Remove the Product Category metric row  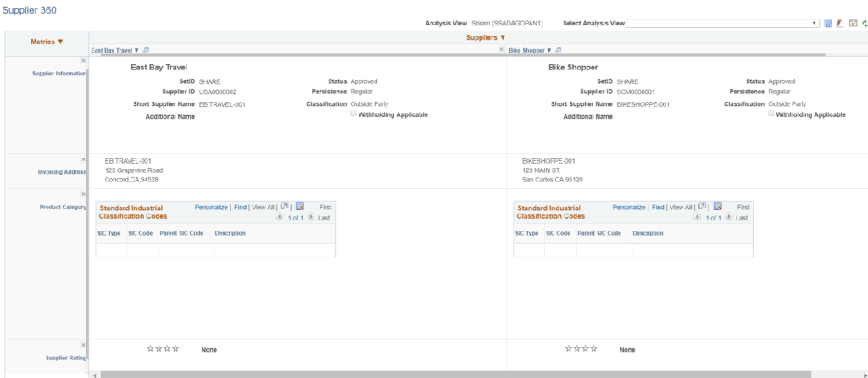coord(83,194)
